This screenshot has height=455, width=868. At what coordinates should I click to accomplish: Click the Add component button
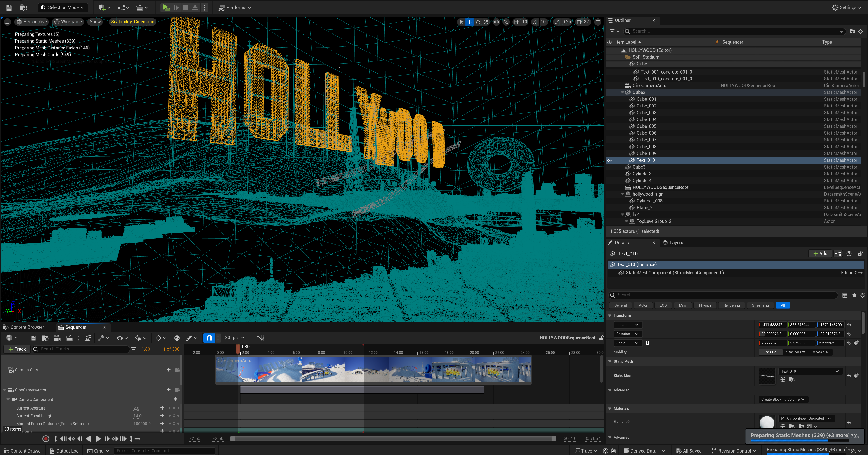coord(820,254)
